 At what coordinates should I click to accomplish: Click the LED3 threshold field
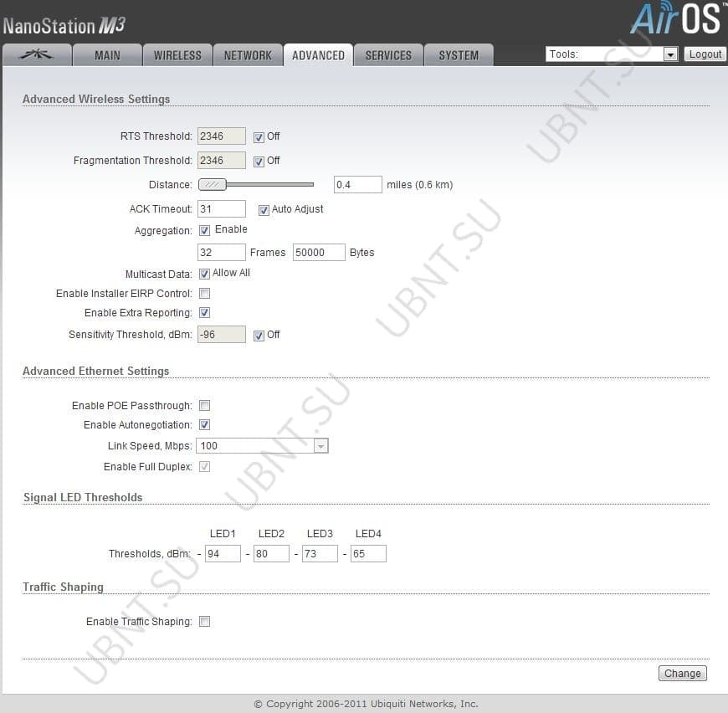coord(320,553)
